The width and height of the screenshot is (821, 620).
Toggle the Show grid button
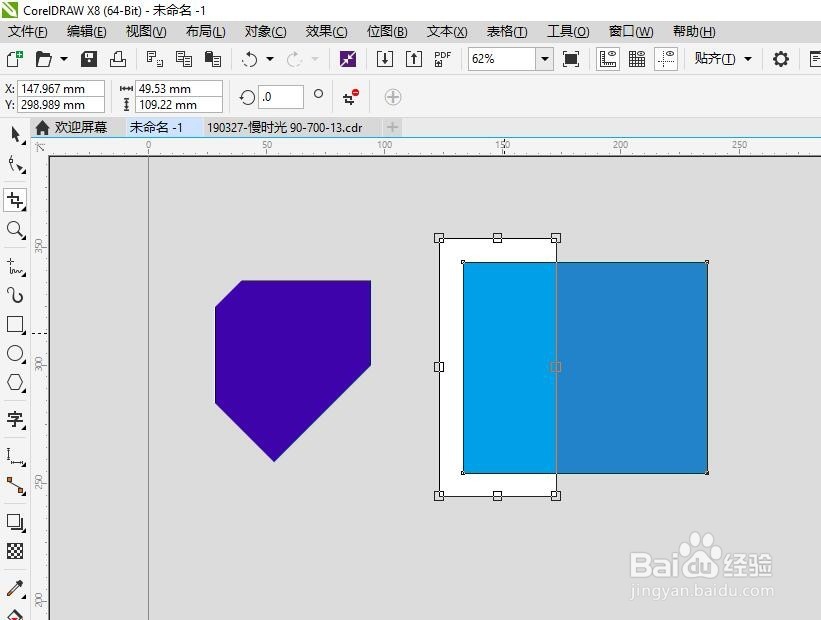637,59
